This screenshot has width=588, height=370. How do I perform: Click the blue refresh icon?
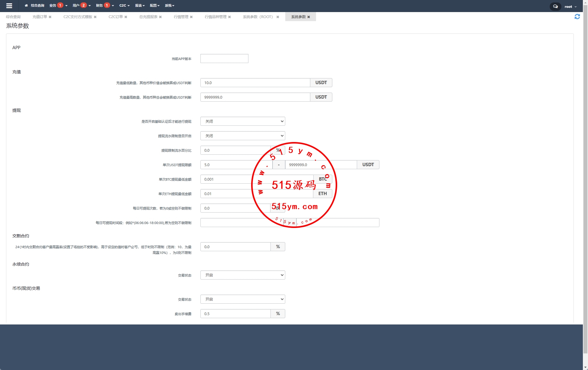[577, 17]
